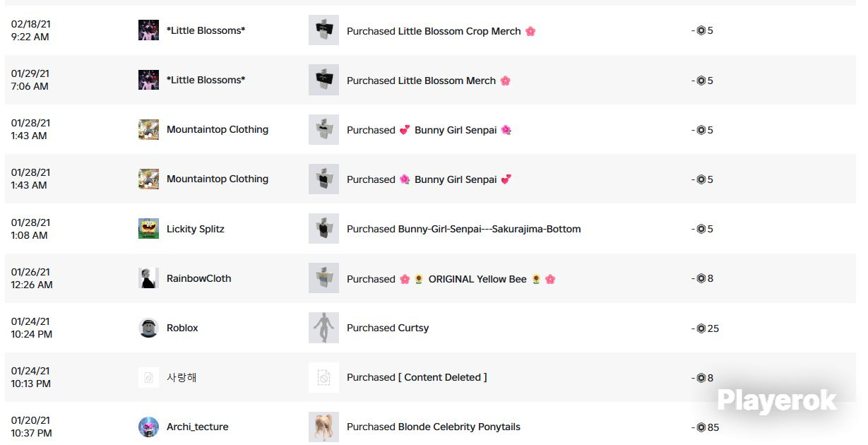Image resolution: width=868 pixels, height=445 pixels.
Task: View the Little Blossom Crop Merch thumbnail
Action: pos(323,30)
